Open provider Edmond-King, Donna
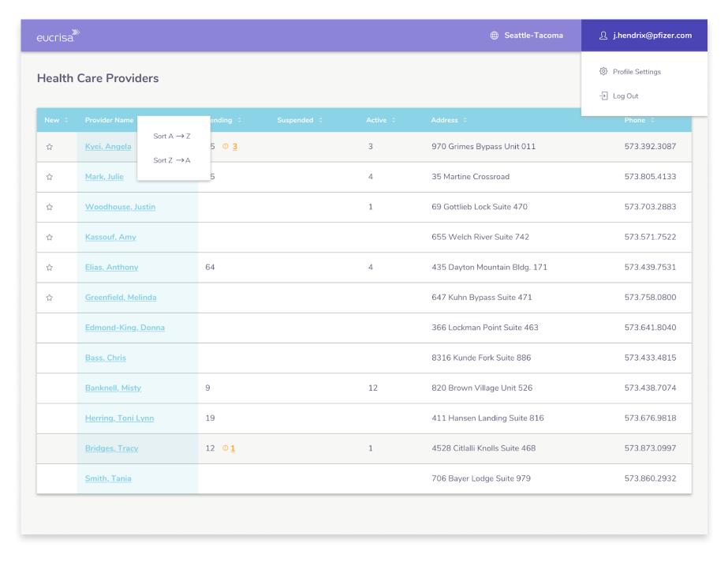Viewport: 728px width, 566px height. click(125, 328)
